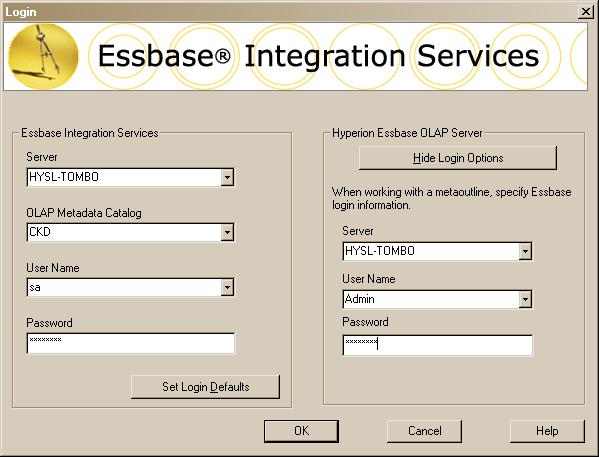Click the Hide Login Options button
Image resolution: width=599 pixels, height=457 pixels.
[x=458, y=158]
